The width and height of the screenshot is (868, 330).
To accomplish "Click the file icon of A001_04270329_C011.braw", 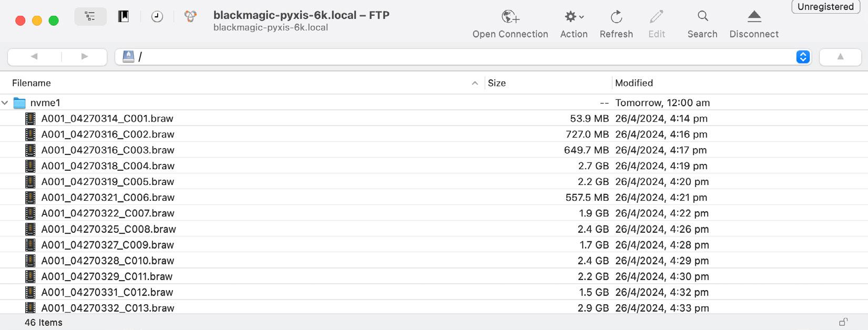I will point(30,276).
